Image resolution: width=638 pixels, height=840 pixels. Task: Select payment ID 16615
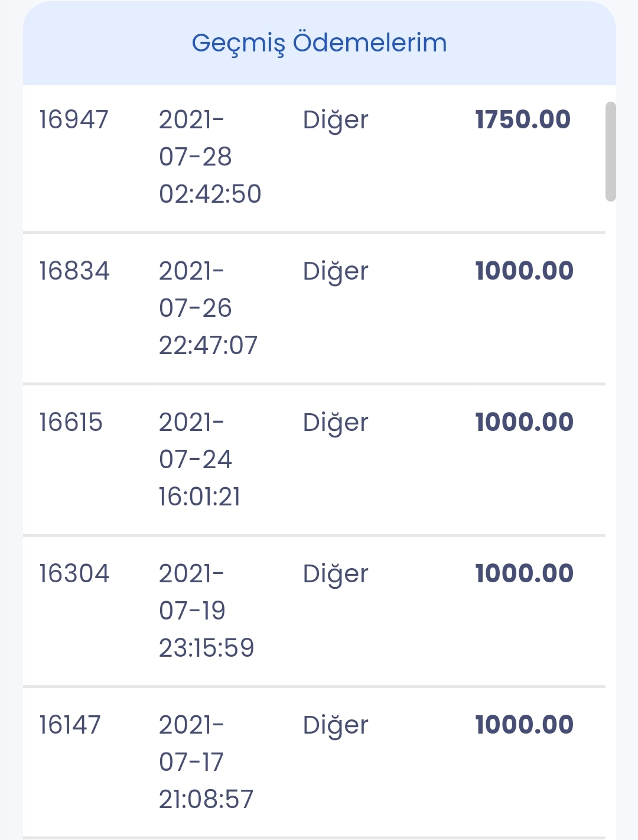71,422
